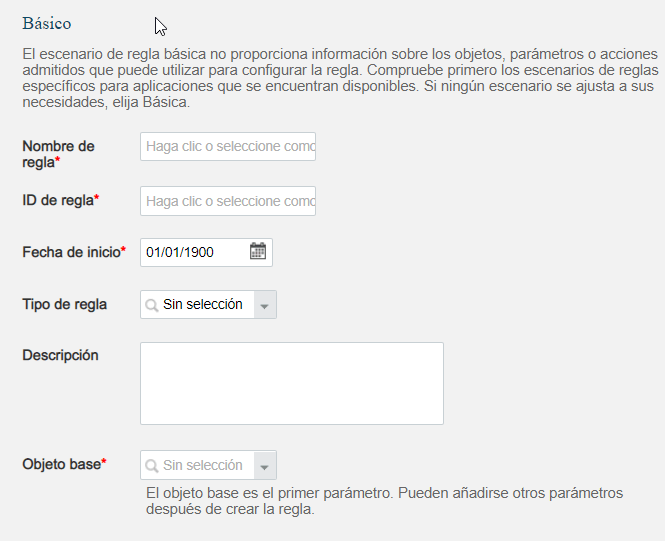
Task: Click the search icon in Tipo de regla
Action: (151, 305)
